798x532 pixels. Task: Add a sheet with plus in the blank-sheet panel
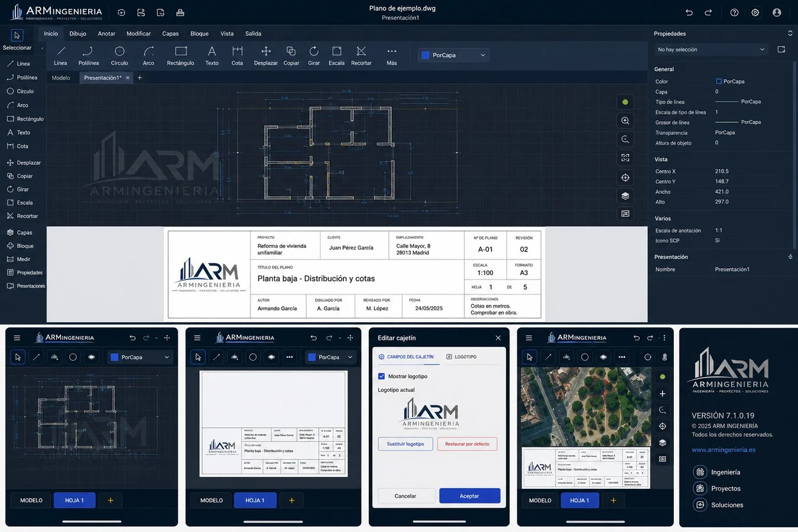pyautogui.click(x=291, y=501)
